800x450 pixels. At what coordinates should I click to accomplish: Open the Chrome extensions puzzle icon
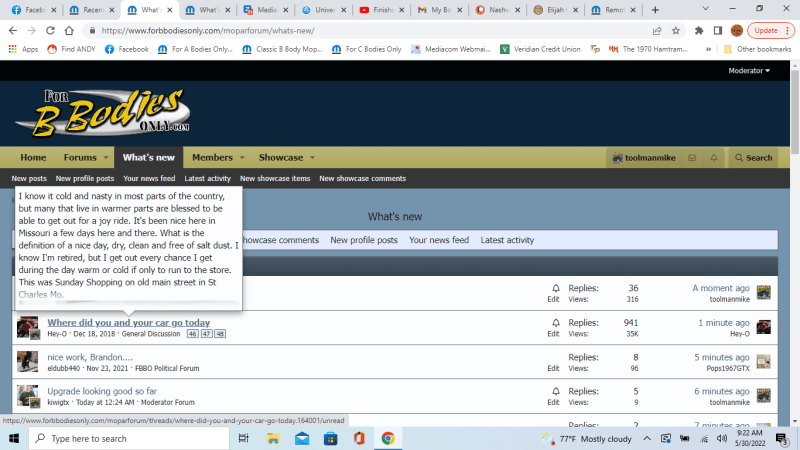[x=699, y=30]
